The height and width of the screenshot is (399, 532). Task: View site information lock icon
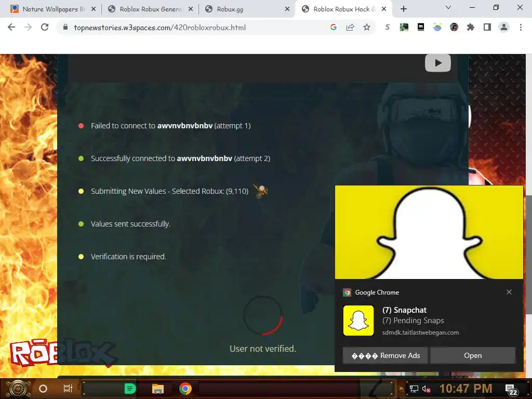pos(65,27)
